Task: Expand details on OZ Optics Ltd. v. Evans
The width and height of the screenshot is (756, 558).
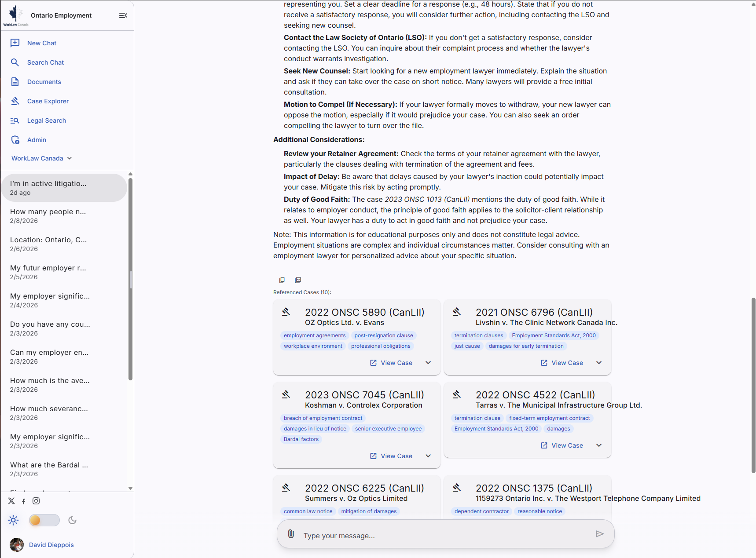Action: (x=428, y=362)
